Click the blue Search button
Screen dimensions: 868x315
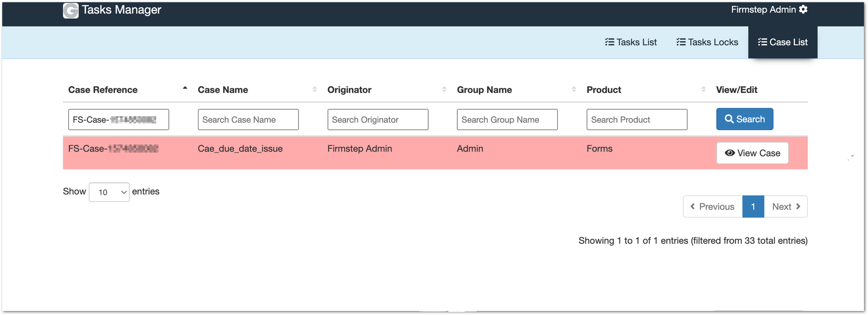[x=745, y=119]
